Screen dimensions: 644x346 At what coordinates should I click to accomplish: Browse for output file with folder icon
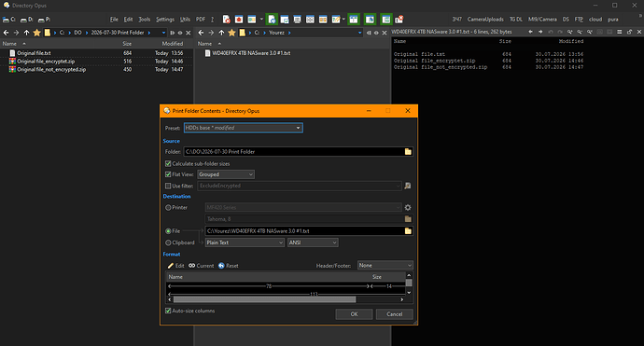tap(408, 231)
